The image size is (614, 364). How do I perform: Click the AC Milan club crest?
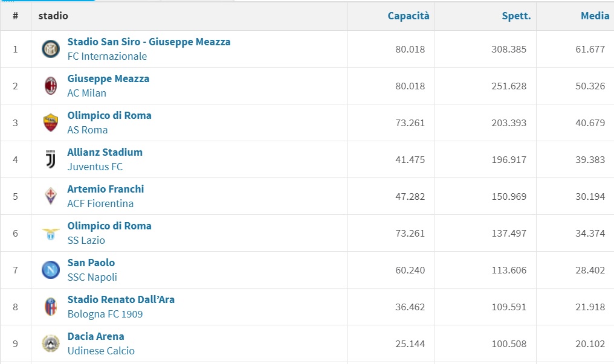coord(51,86)
